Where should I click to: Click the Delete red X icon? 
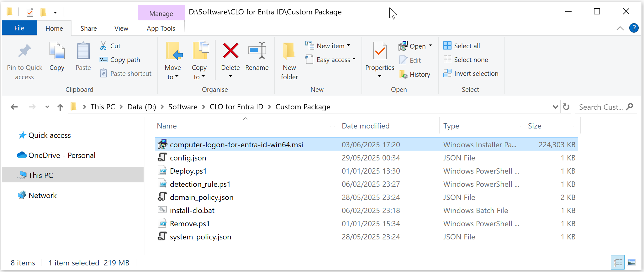230,51
